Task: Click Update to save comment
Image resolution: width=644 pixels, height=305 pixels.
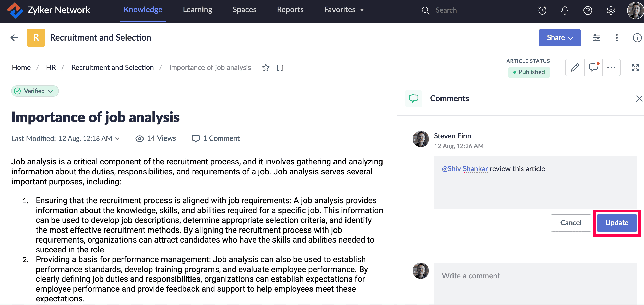Action: (617, 223)
